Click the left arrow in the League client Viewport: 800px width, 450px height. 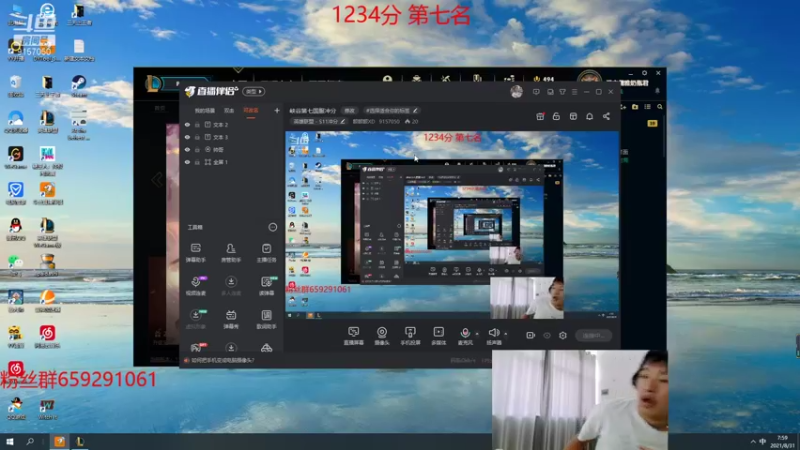(157, 179)
